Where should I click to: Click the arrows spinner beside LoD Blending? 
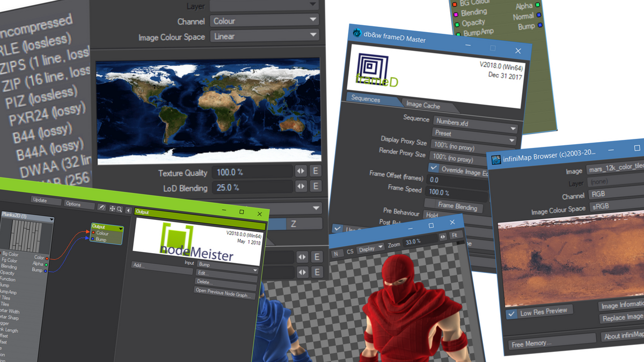[x=301, y=186]
